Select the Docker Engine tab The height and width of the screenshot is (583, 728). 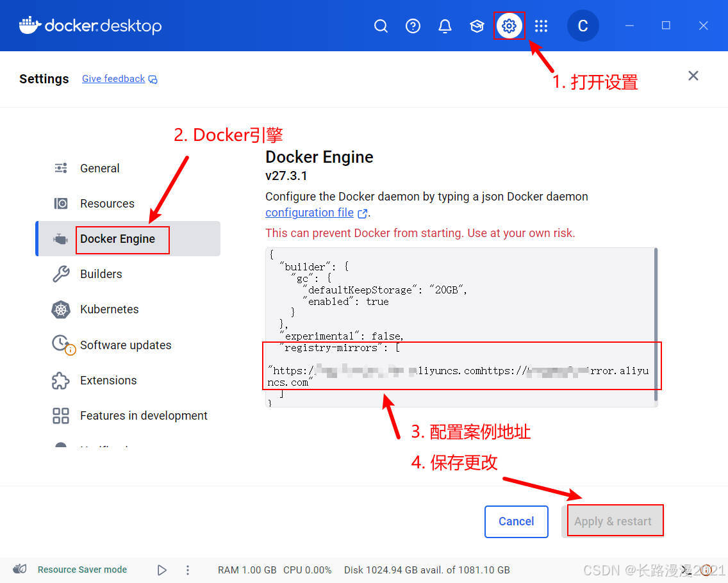[x=128, y=238]
